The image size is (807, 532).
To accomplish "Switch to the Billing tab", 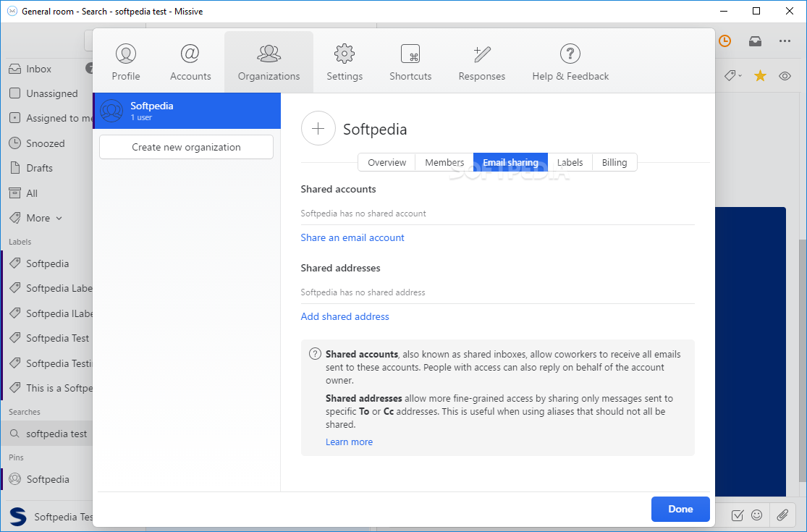I will 614,162.
